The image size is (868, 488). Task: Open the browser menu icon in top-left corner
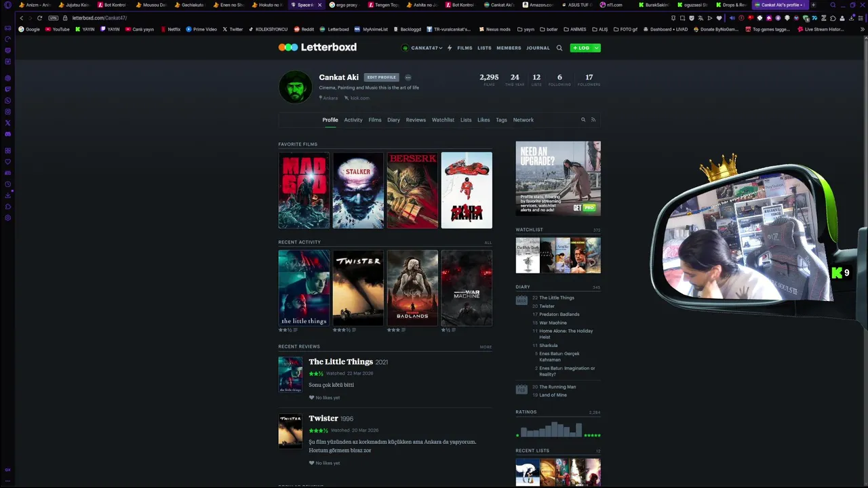[7, 5]
